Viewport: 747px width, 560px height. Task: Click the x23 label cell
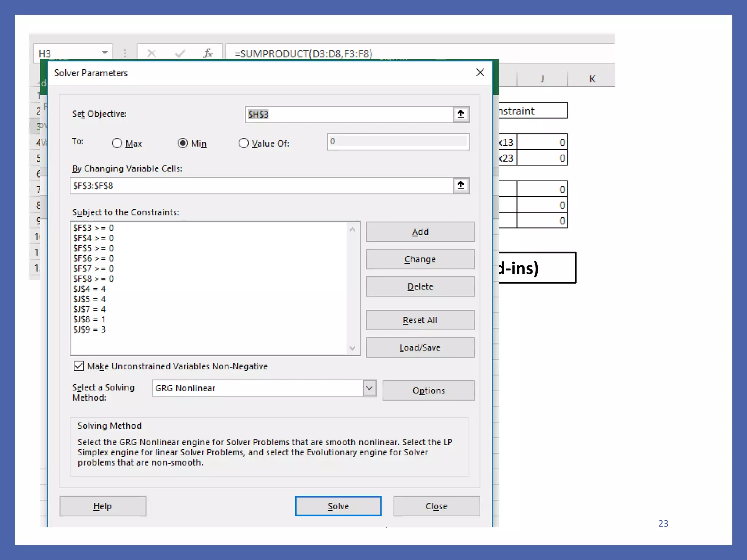click(507, 158)
